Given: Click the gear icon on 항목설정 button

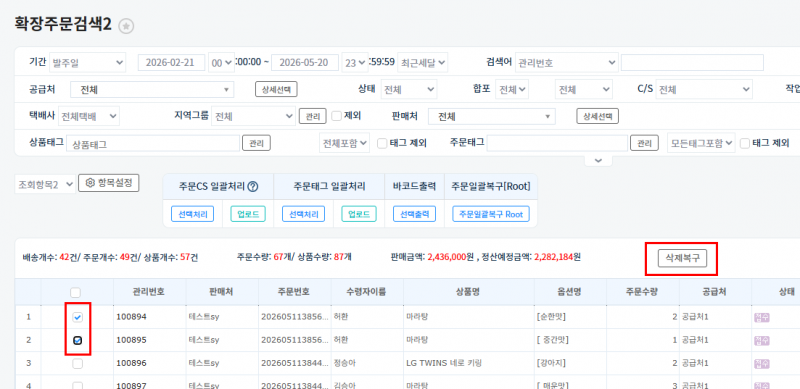Looking at the screenshot, I should click(x=90, y=183).
